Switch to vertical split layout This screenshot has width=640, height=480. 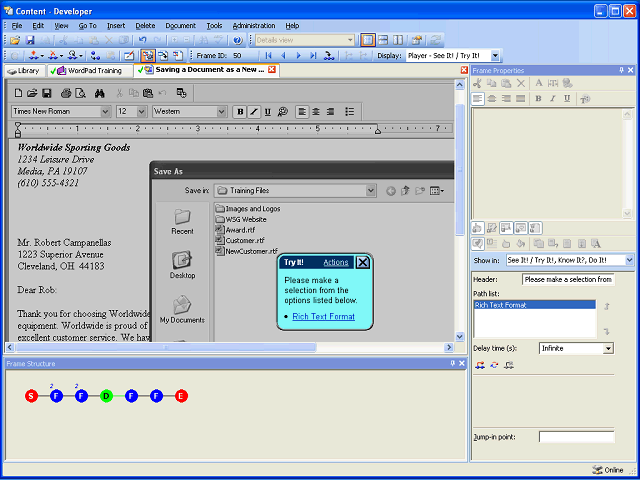[x=398, y=40]
